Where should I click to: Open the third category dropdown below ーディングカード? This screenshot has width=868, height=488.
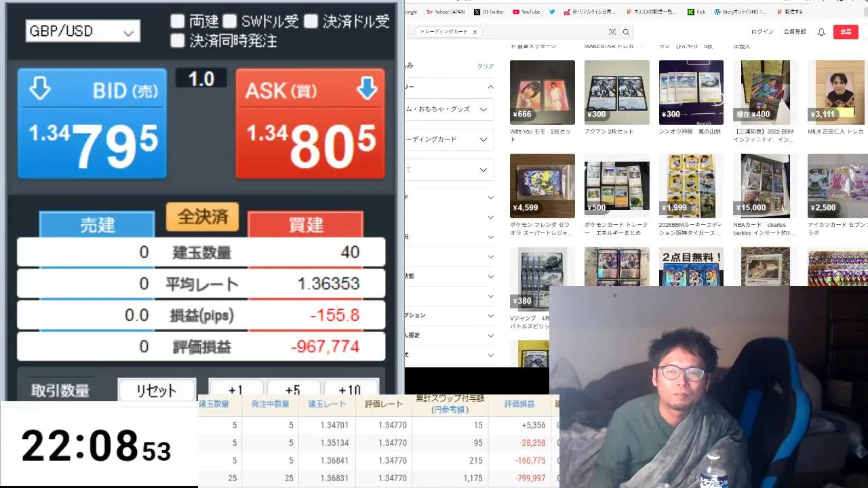[450, 169]
